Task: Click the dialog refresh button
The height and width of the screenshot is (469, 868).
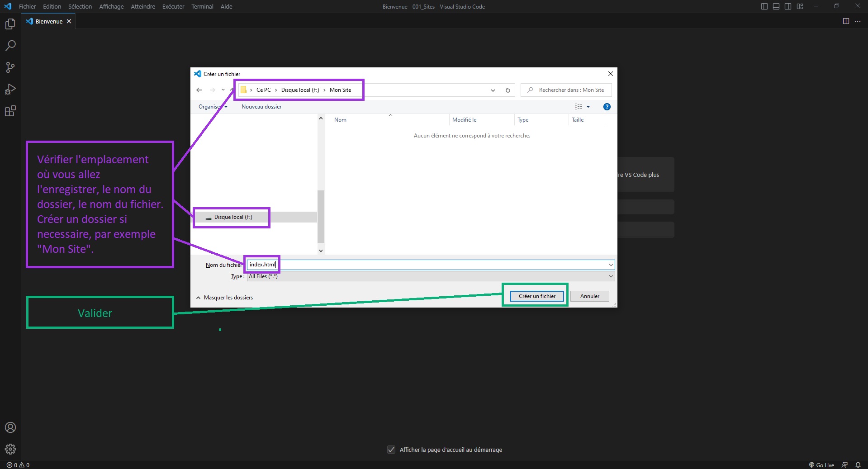Action: coord(508,90)
